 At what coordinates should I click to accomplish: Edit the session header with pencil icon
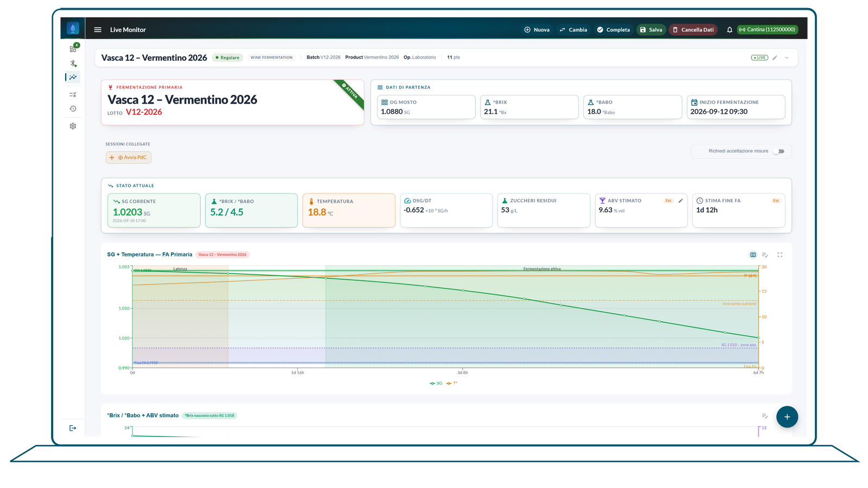[775, 57]
